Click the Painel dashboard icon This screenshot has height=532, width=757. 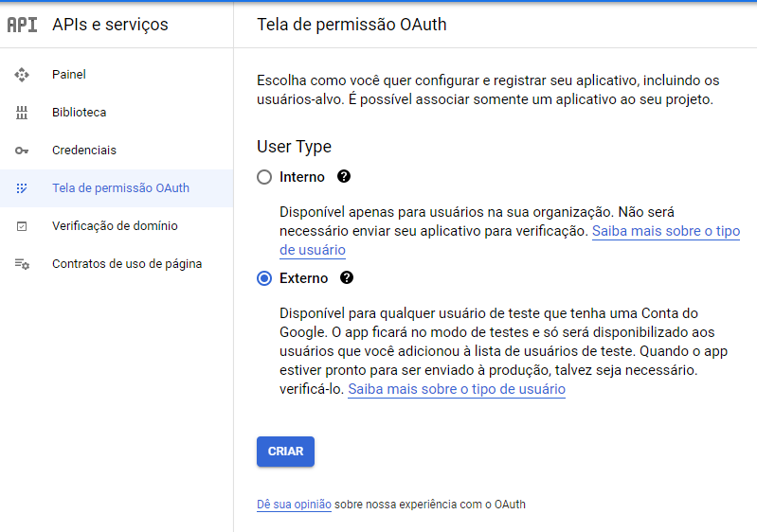click(x=22, y=75)
